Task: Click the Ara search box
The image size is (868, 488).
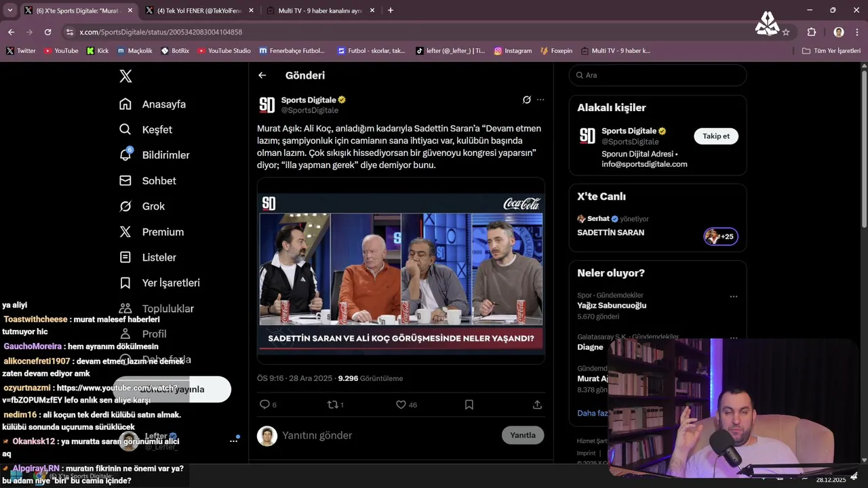Action: (658, 75)
